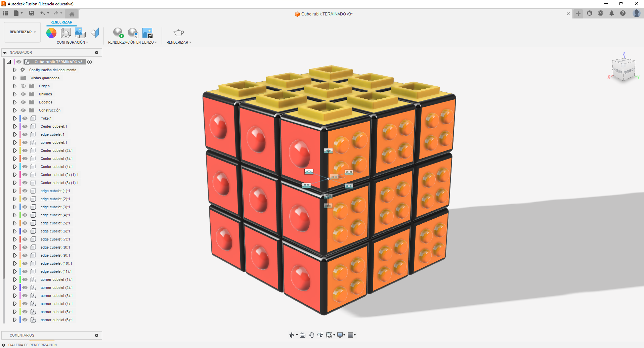
Task: Click the blue swatch of Yoke:1
Action: tap(20, 118)
